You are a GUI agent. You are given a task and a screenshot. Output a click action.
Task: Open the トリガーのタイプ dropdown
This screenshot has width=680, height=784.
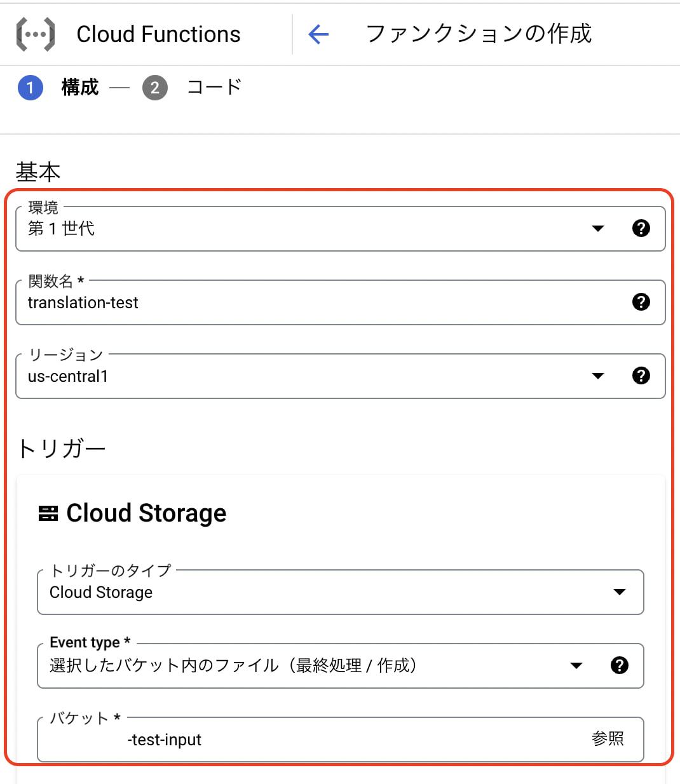pyautogui.click(x=341, y=592)
